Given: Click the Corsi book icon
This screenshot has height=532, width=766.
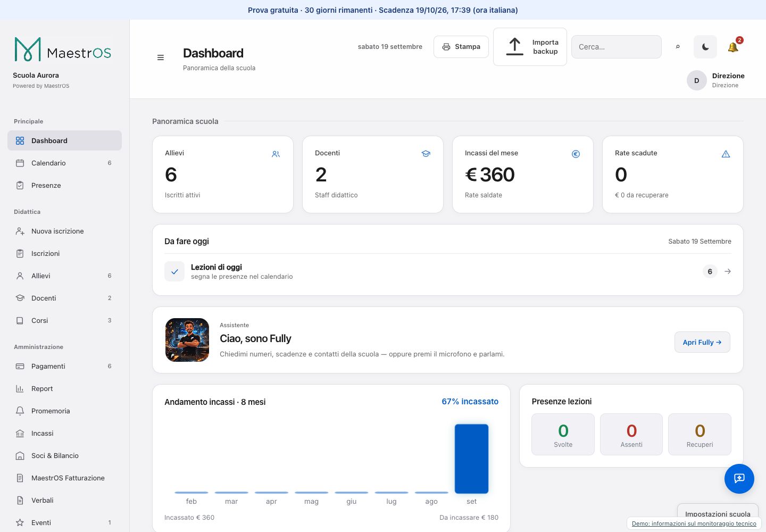Looking at the screenshot, I should [x=20, y=320].
